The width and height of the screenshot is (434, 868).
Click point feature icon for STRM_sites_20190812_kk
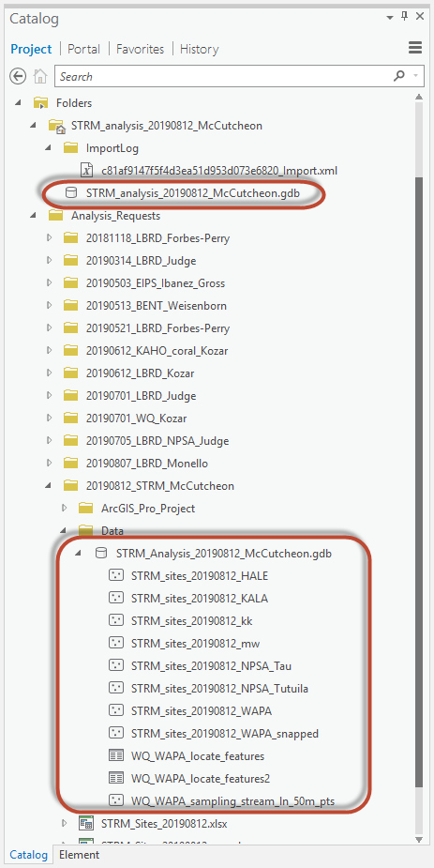[115, 621]
